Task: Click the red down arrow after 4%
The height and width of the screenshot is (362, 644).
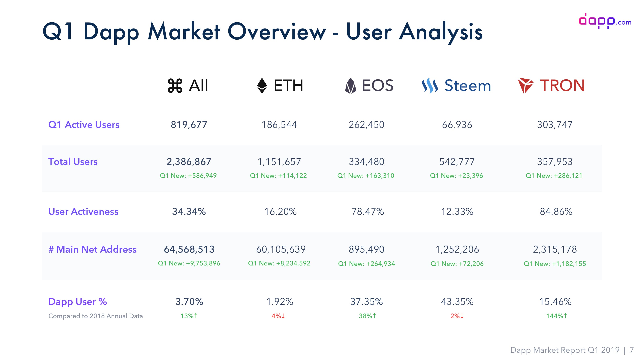Action: (283, 316)
